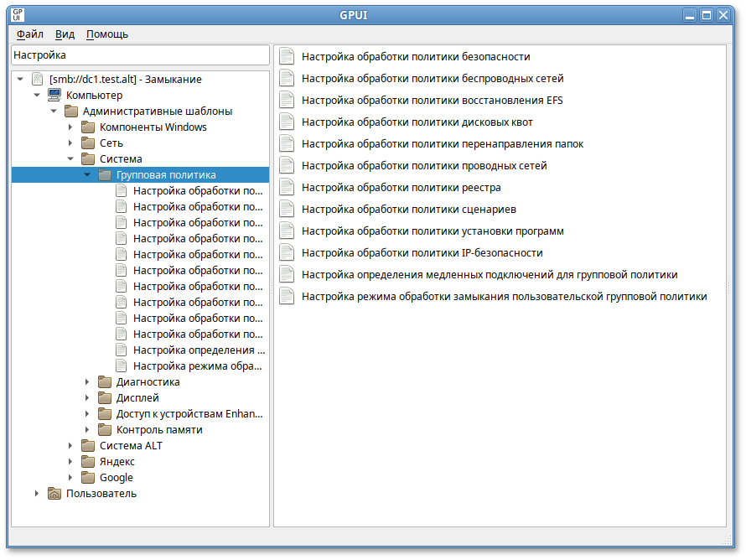Click the Google folder icon in tree
The height and width of the screenshot is (560, 746).
tap(87, 478)
